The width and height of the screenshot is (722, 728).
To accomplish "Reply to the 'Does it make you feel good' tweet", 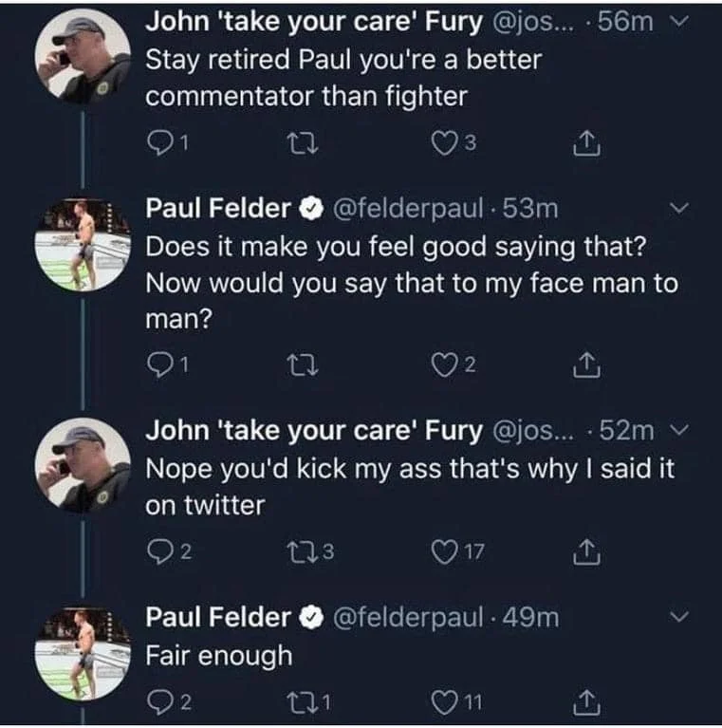I will [162, 364].
